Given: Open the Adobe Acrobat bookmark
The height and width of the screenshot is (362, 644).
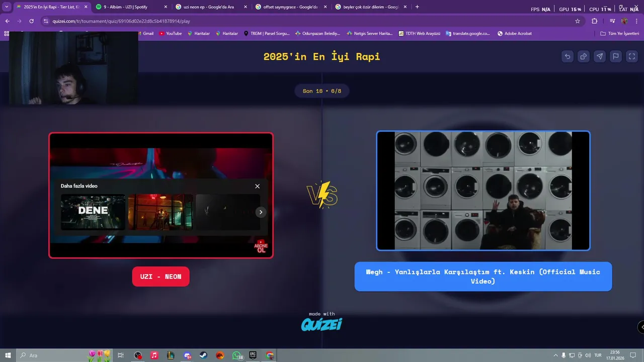Looking at the screenshot, I should 515,34.
